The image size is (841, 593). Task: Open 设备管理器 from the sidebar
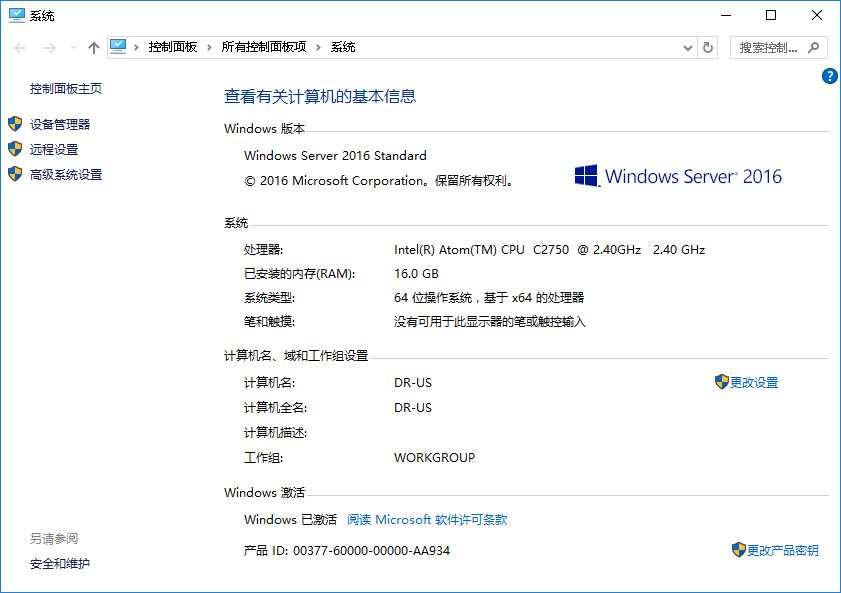coord(60,124)
